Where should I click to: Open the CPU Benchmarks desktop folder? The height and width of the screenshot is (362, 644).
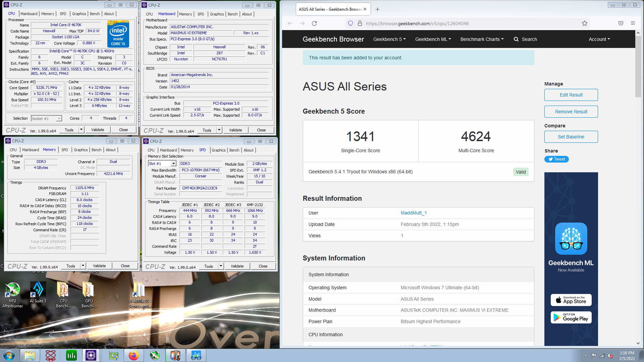(x=63, y=295)
